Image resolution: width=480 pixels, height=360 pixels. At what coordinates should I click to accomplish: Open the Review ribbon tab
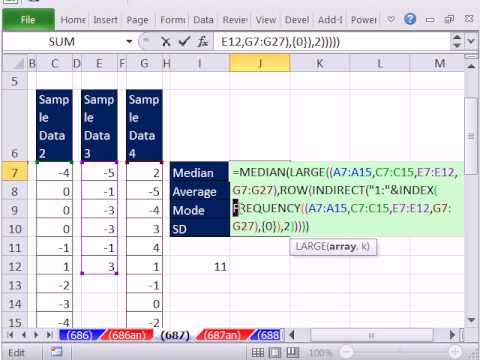235,20
